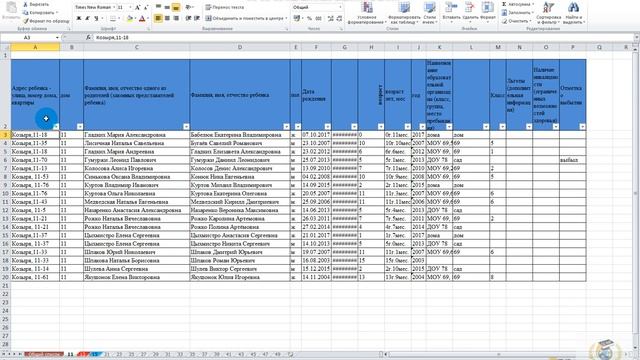Click cell Козыря,11-70 in column A
The height and width of the screenshot is (360, 640).
pyautogui.click(x=35, y=160)
